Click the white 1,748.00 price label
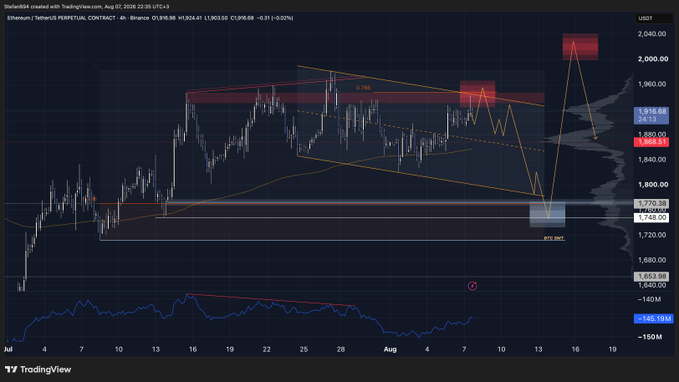The width and height of the screenshot is (679, 382). pos(651,217)
